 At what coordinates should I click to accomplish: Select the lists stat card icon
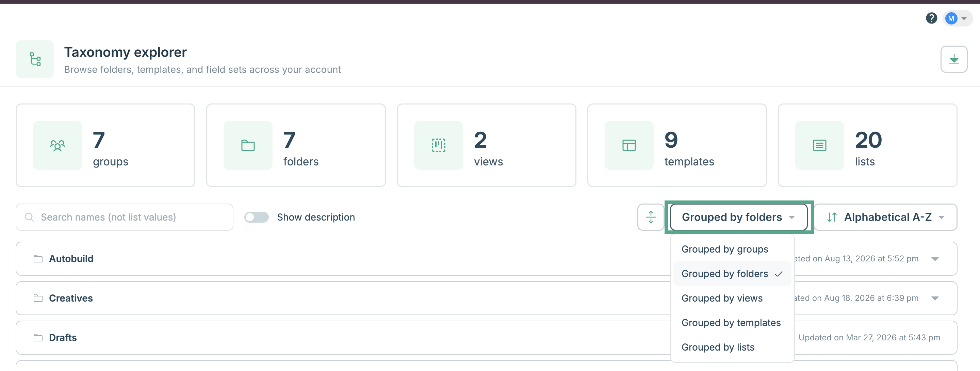(x=820, y=145)
